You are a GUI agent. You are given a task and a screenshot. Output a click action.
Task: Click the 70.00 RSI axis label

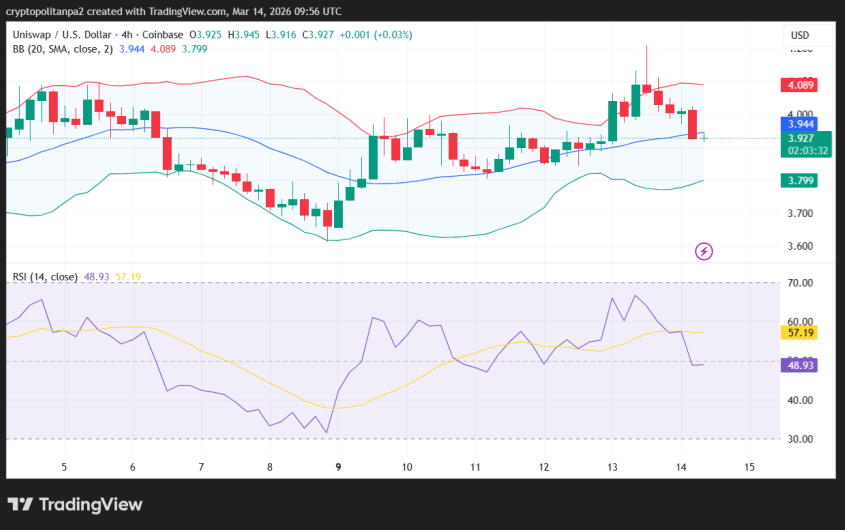coord(800,283)
